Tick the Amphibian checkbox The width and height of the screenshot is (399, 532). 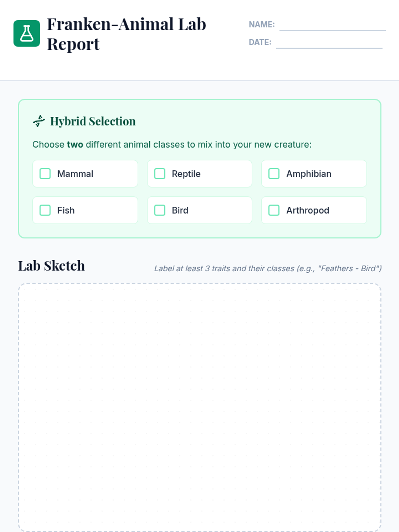[274, 174]
